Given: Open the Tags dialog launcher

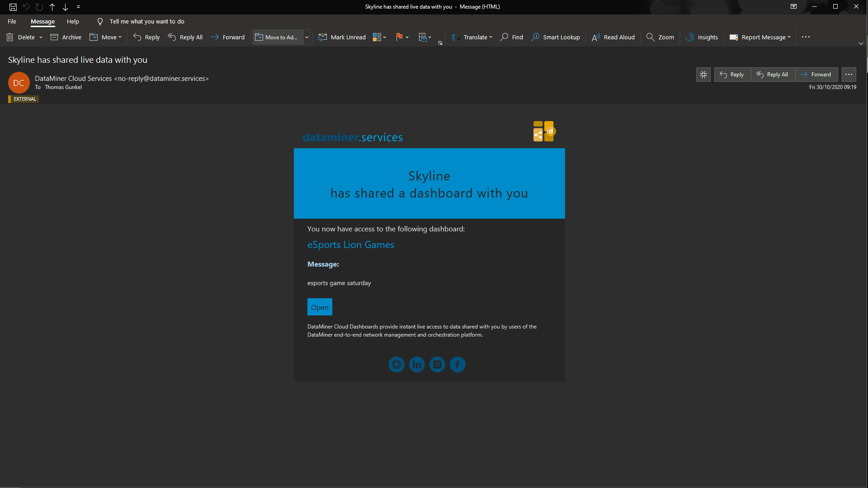Looking at the screenshot, I should (440, 43).
